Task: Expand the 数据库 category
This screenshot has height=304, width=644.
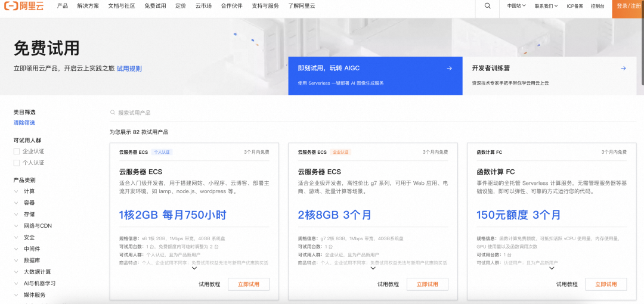Action: click(17, 260)
